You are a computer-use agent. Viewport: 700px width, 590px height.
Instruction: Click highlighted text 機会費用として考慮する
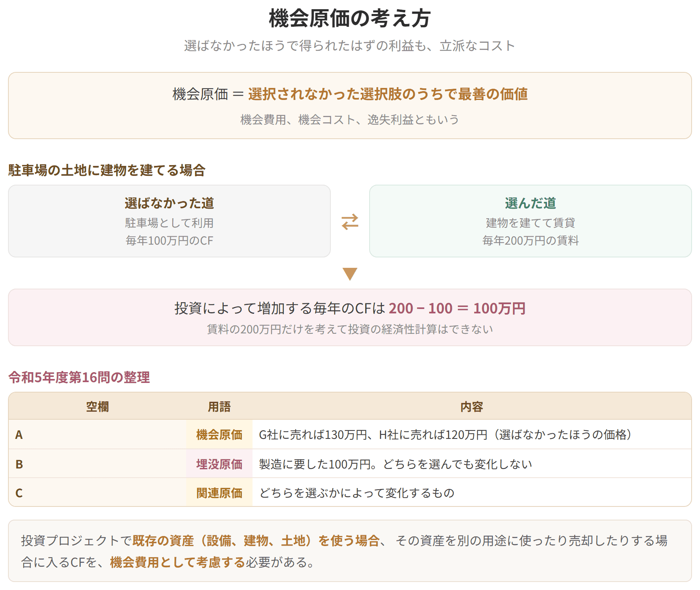coord(177,562)
